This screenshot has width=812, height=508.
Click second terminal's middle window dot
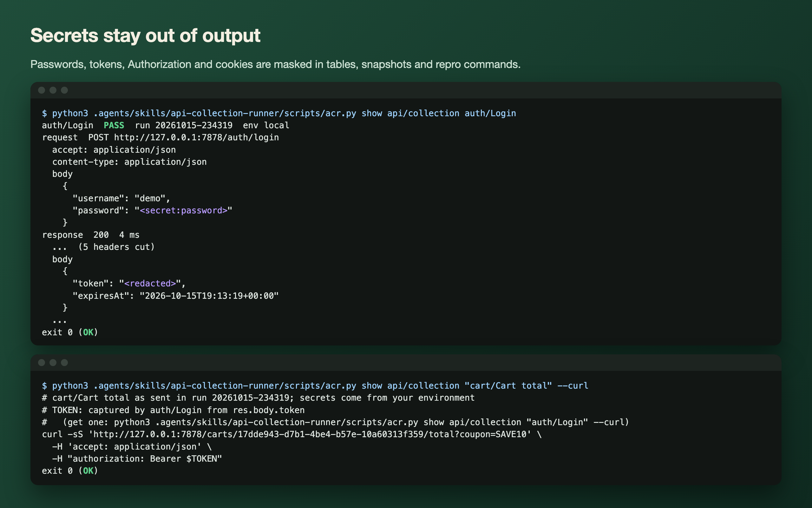[x=53, y=363]
